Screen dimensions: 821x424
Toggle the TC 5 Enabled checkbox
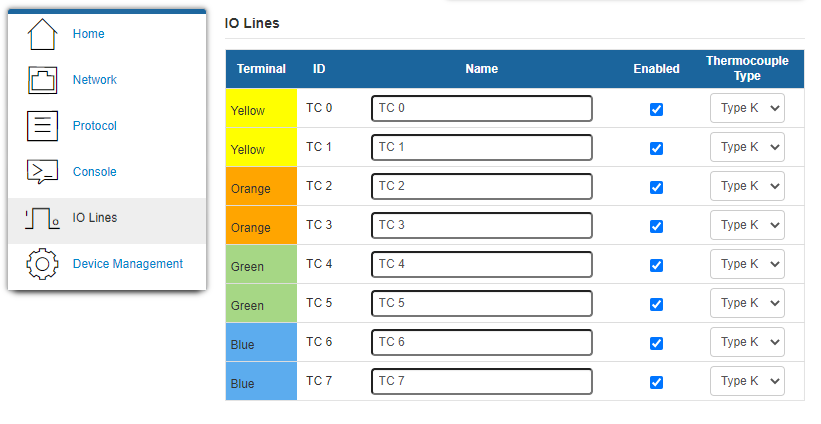656,304
